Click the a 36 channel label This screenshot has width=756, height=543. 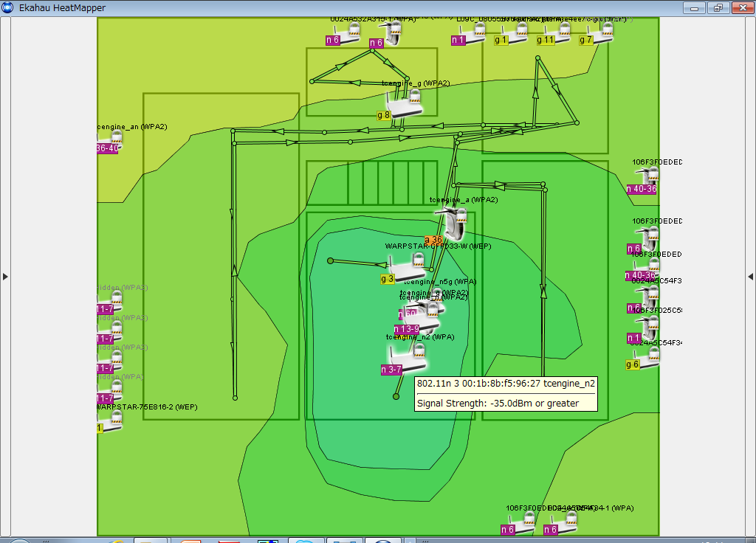pyautogui.click(x=433, y=240)
